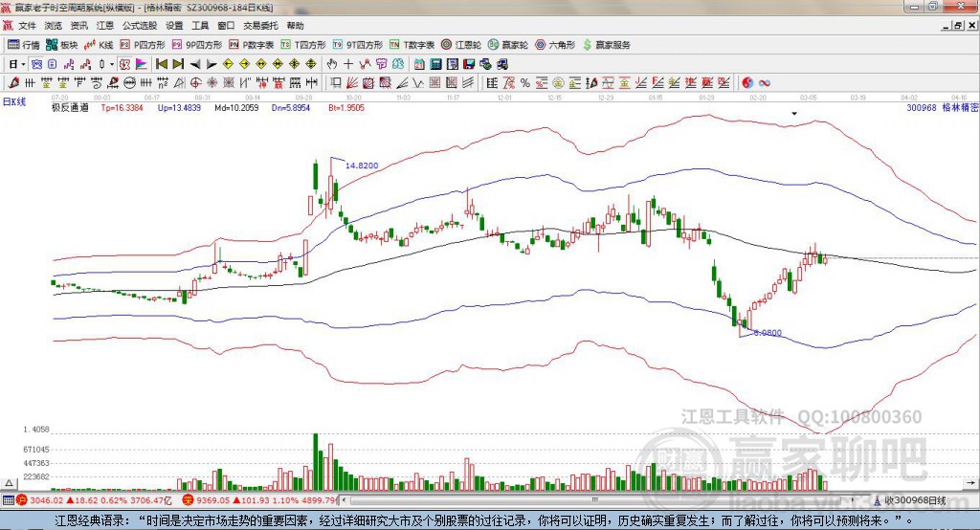Click the 日K线 chart label

click(13, 101)
